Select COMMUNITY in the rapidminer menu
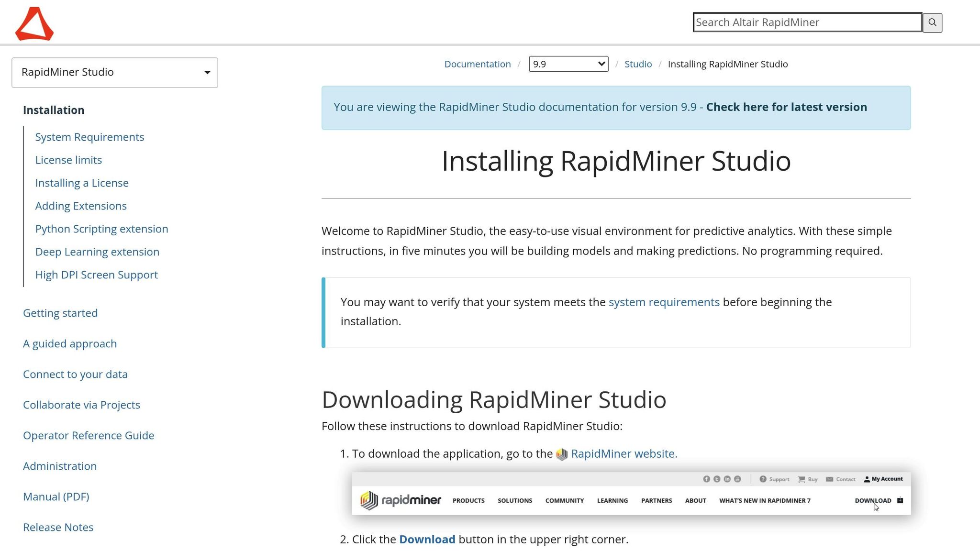 click(x=564, y=500)
